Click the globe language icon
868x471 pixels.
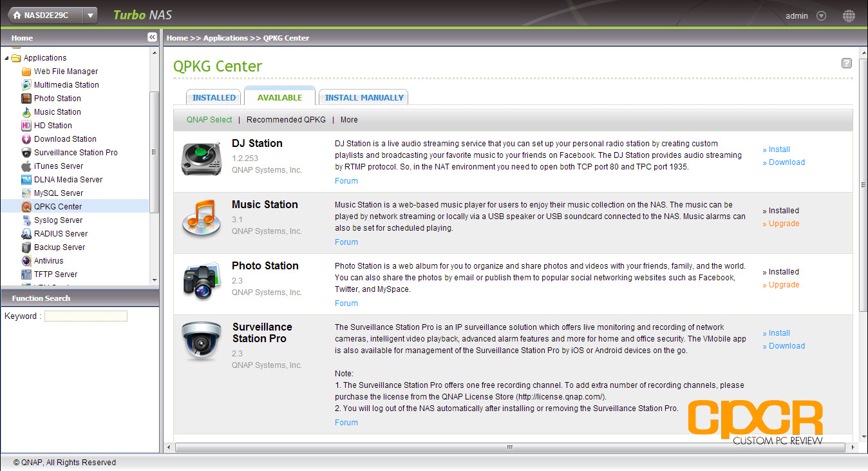pyautogui.click(x=849, y=16)
